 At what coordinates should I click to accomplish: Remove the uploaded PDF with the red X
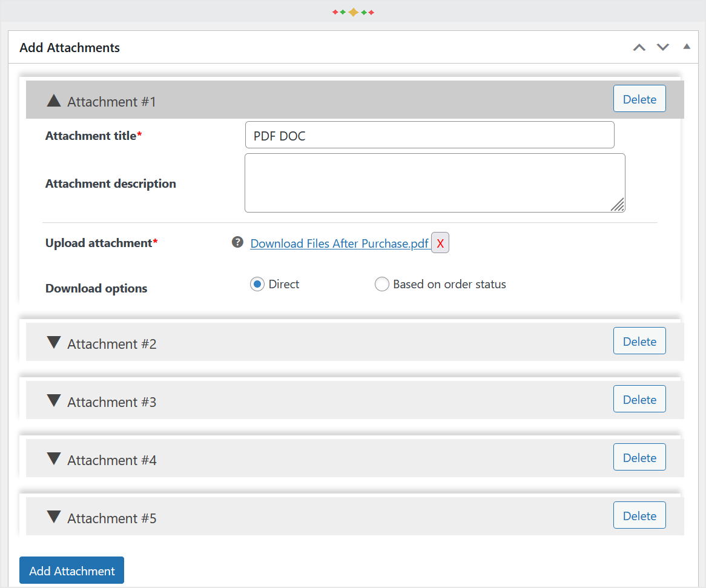click(x=440, y=242)
